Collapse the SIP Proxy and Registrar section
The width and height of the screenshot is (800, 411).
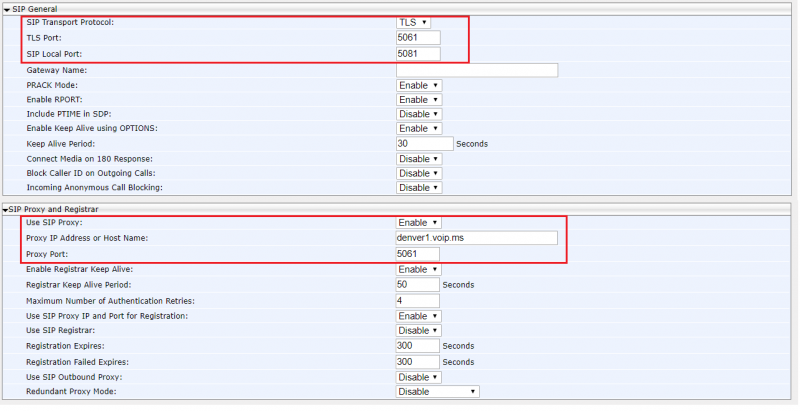coord(6,210)
